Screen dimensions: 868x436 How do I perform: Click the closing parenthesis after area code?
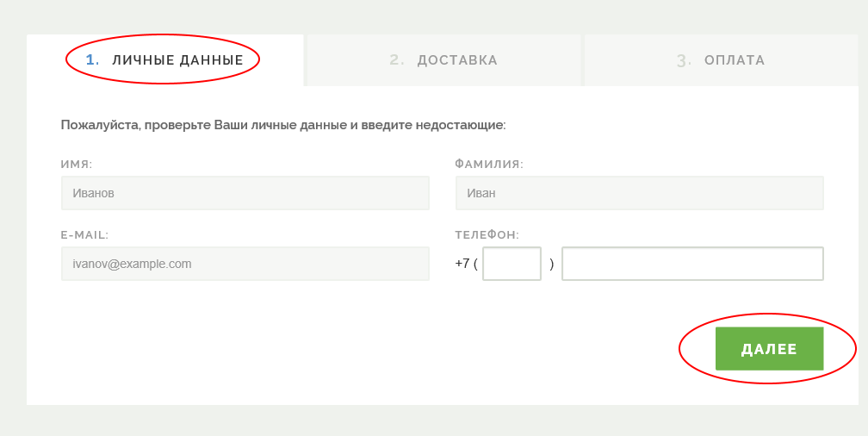pos(551,264)
